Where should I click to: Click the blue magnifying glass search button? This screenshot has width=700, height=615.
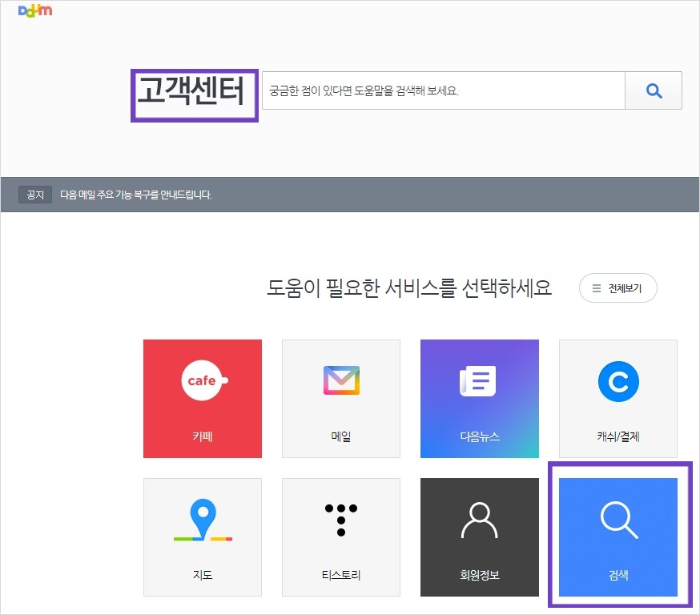[654, 90]
